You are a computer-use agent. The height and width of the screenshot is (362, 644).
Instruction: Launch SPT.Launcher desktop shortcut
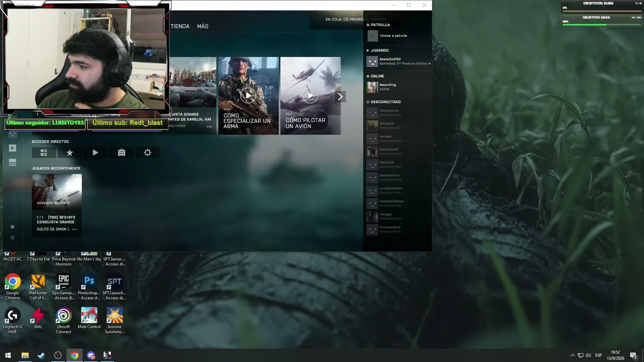pyautogui.click(x=114, y=287)
